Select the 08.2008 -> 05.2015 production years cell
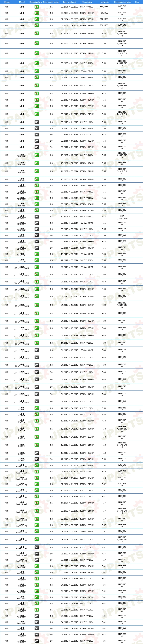Image resolution: width=143 pixels, height=644 pixels. [x=69, y=511]
